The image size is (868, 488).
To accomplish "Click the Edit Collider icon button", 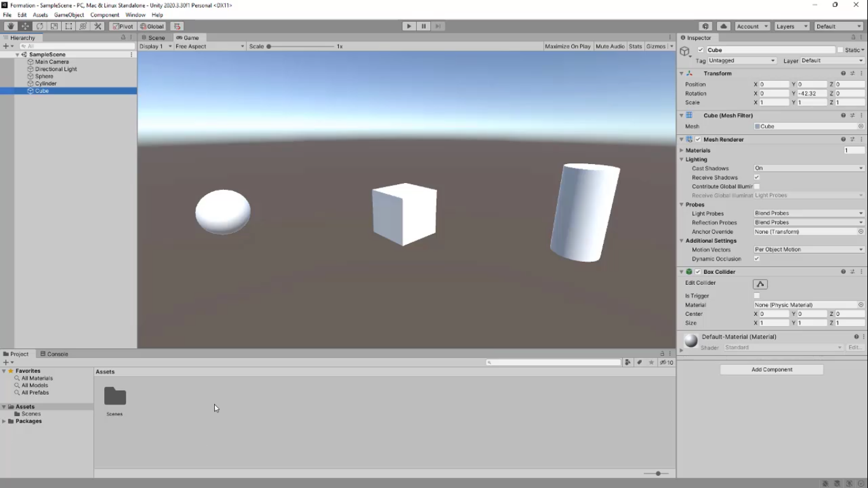I will [760, 284].
